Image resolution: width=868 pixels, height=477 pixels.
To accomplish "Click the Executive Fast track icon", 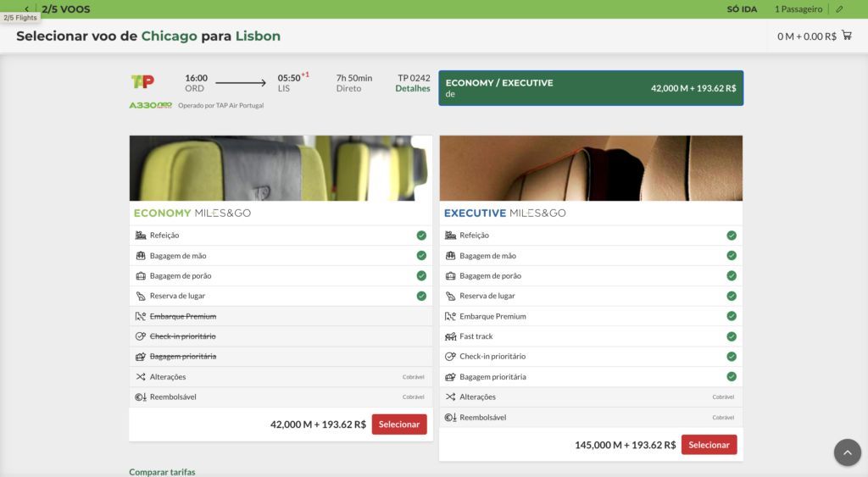I will click(451, 336).
